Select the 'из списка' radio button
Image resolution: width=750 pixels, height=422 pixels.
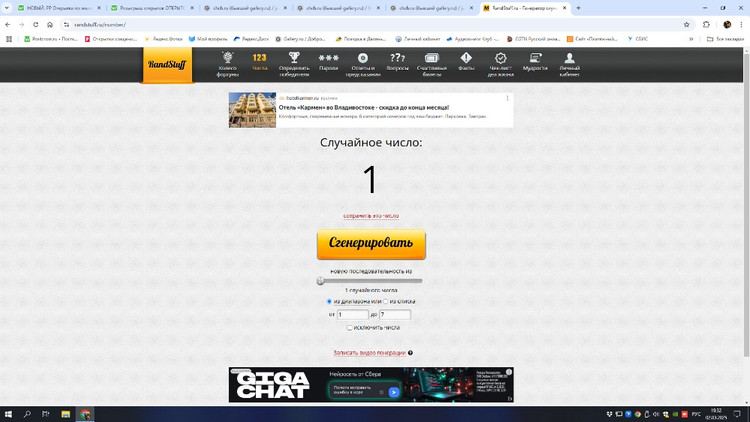387,301
